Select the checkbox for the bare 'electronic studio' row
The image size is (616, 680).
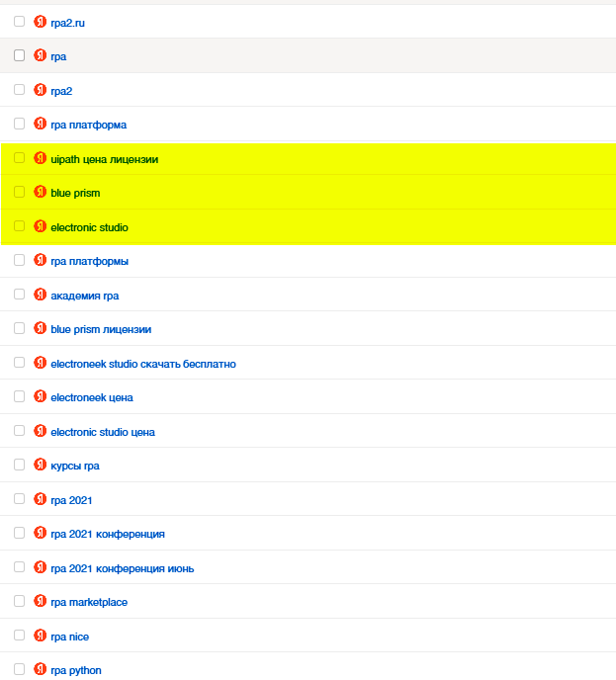click(19, 226)
